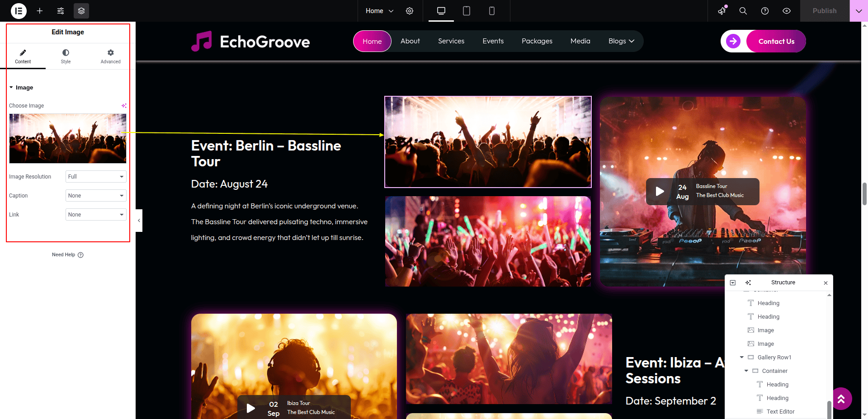Screen dimensions: 868x419
Task: Open the Caption dropdown
Action: click(96, 196)
